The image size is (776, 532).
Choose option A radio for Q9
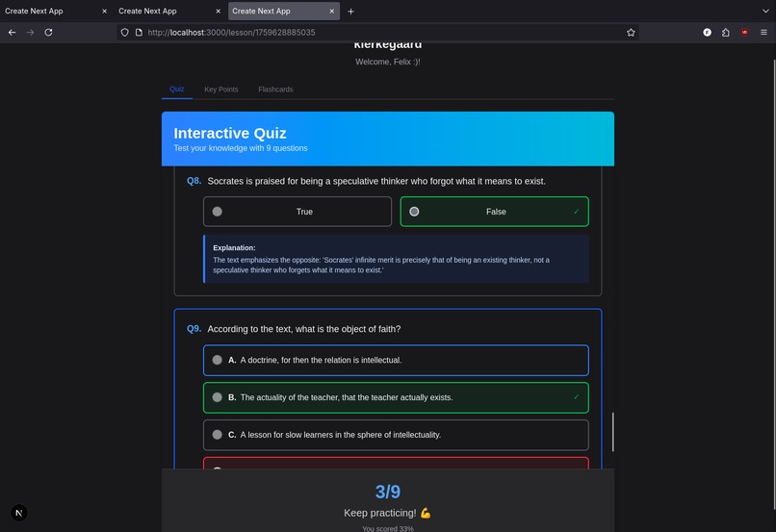[218, 360]
